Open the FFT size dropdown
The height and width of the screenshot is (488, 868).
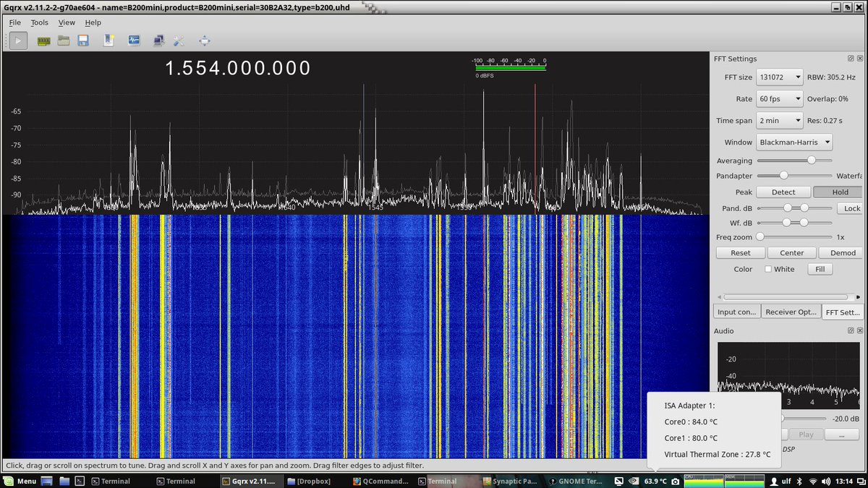pyautogui.click(x=780, y=77)
